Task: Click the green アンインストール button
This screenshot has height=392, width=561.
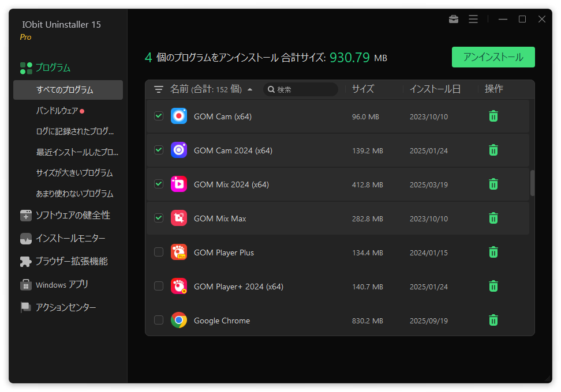Action: 493,57
